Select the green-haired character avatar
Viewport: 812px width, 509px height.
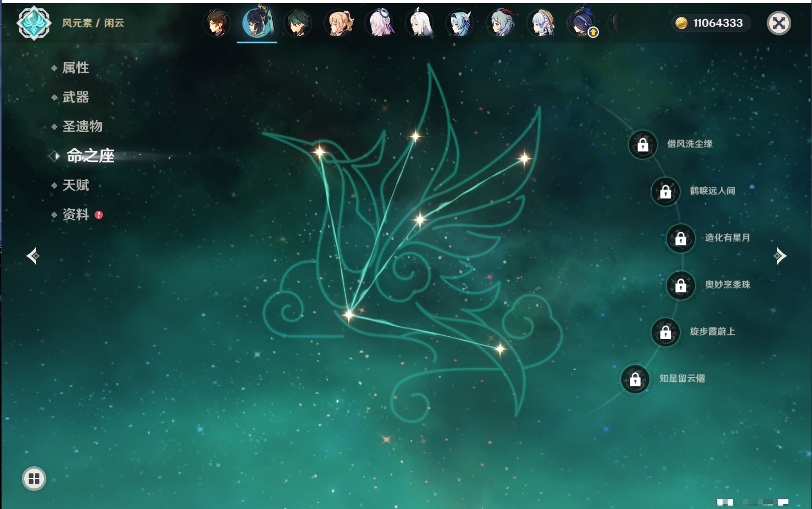pyautogui.click(x=297, y=24)
